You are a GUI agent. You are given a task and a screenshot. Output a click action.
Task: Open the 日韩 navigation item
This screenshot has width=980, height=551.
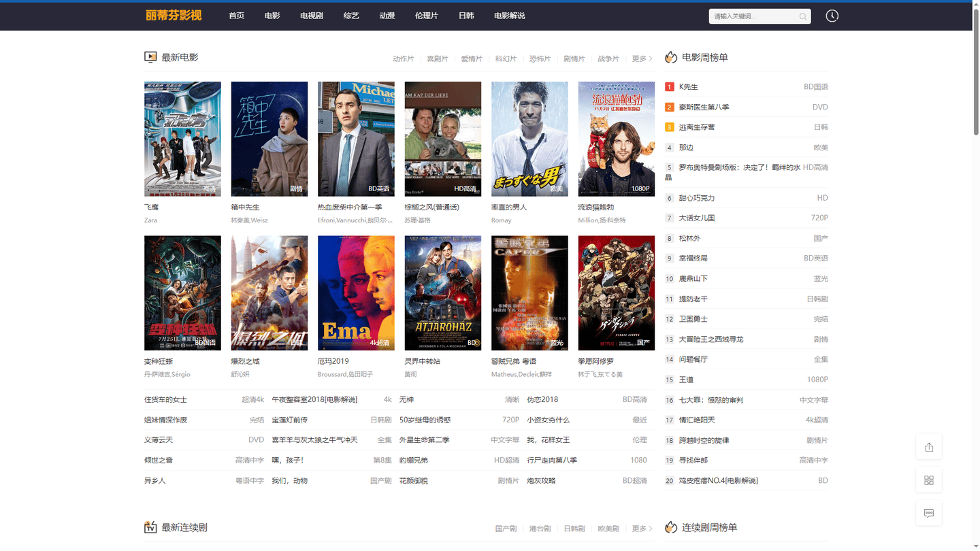466,16
